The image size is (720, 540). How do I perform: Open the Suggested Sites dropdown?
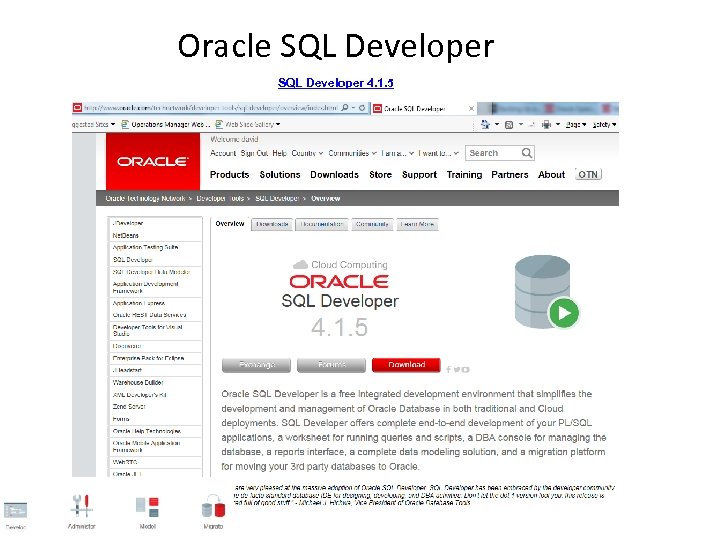94,124
